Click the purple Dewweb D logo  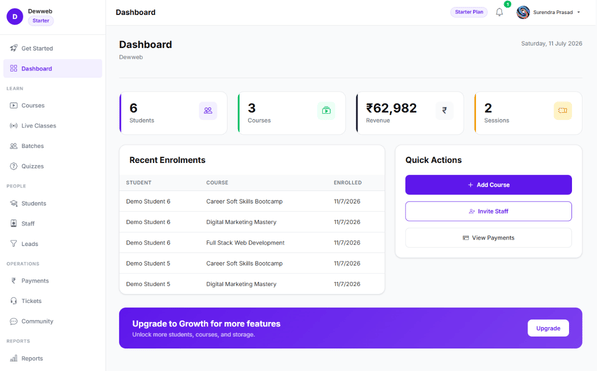(15, 16)
